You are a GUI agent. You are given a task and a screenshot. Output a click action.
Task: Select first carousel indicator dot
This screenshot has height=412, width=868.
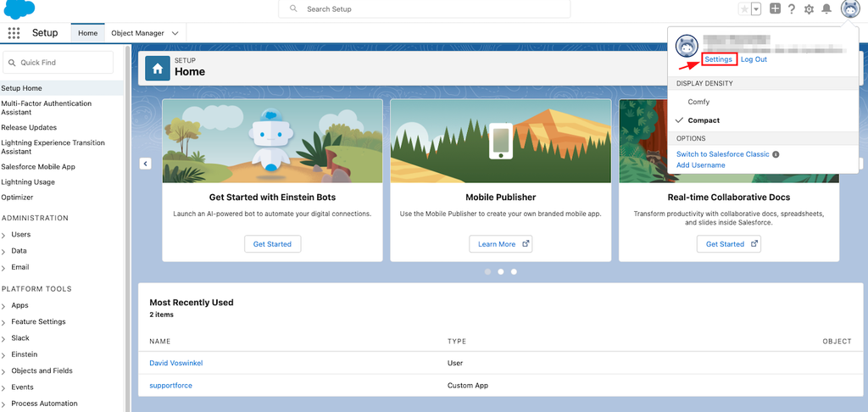click(487, 271)
